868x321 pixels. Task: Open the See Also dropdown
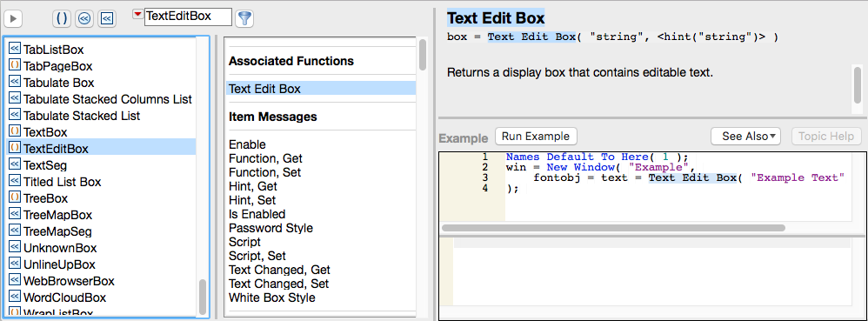[x=745, y=137]
